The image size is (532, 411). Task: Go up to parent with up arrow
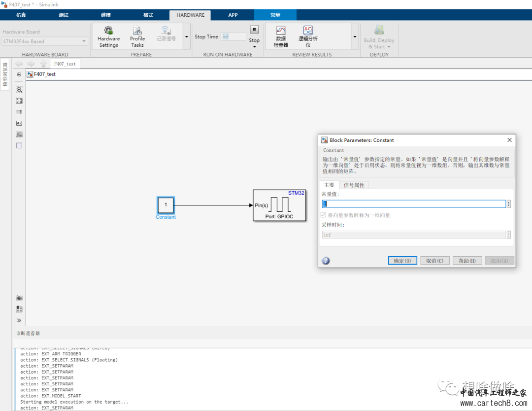pos(43,64)
